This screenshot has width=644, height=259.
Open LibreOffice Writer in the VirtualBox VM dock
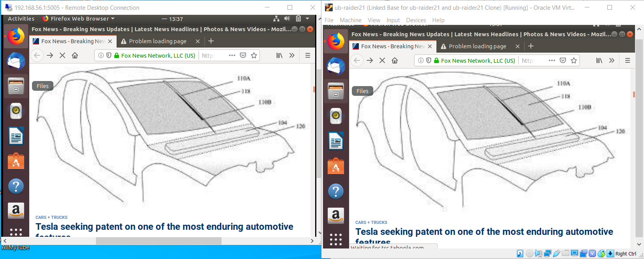pyautogui.click(x=336, y=141)
